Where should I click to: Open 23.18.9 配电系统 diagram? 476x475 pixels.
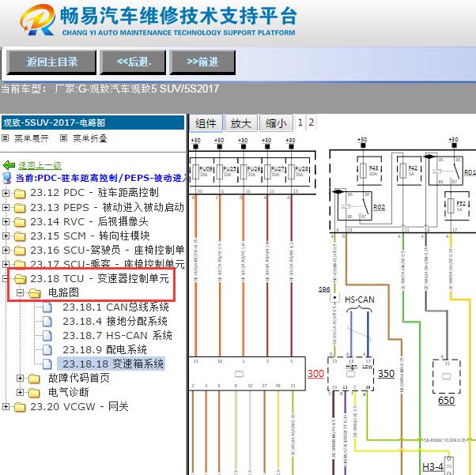point(104,349)
